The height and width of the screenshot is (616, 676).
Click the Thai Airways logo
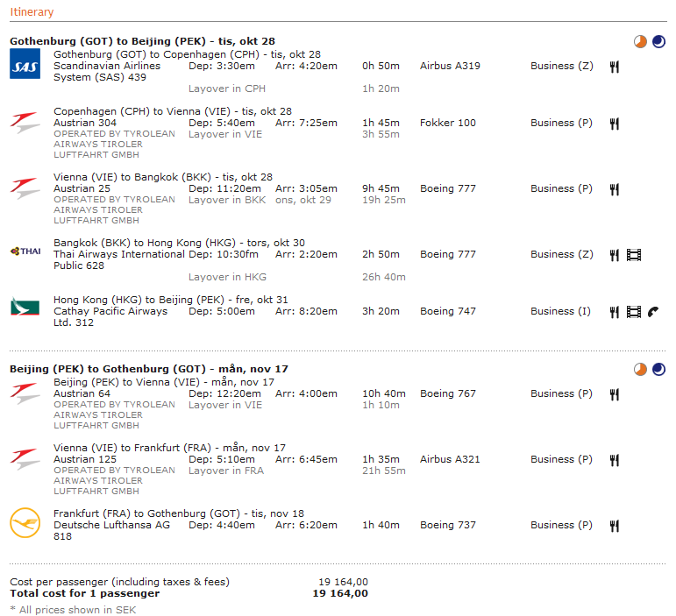[x=25, y=251]
